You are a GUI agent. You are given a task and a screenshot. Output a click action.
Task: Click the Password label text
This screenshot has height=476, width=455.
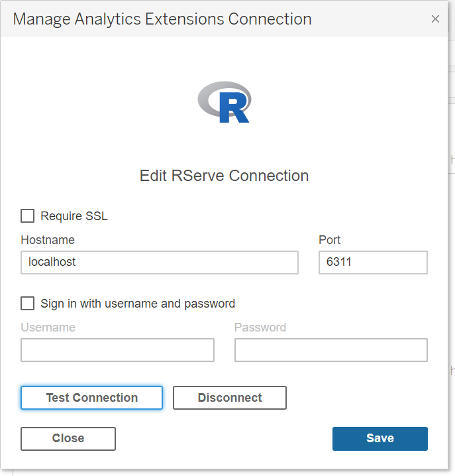point(260,327)
